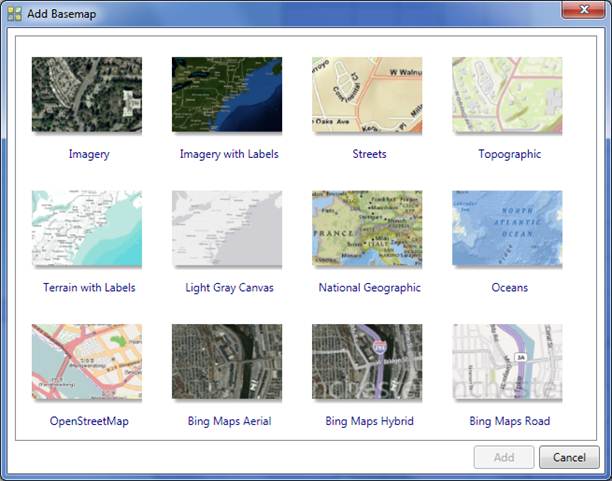Click the Oceans text label
612x481 pixels.
point(510,288)
